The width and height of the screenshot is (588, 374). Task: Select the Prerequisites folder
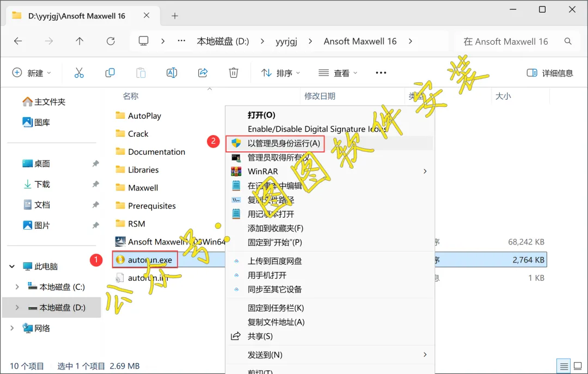click(145, 206)
